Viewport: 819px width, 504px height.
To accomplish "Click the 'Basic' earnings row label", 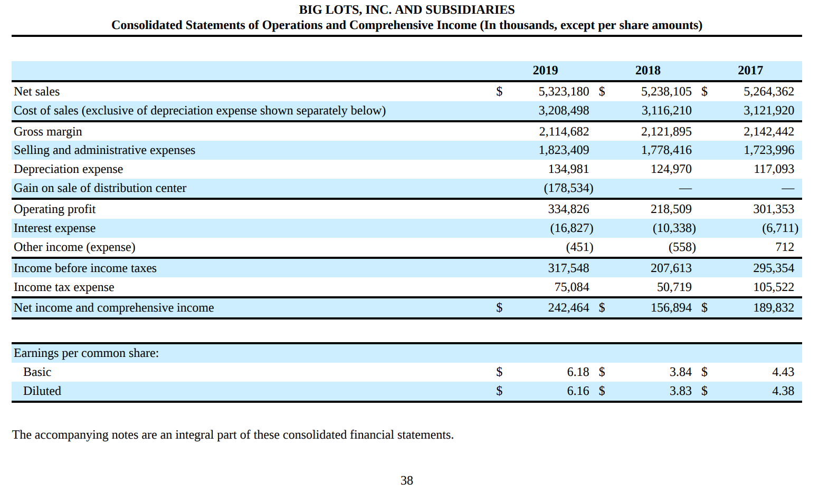I will [37, 372].
